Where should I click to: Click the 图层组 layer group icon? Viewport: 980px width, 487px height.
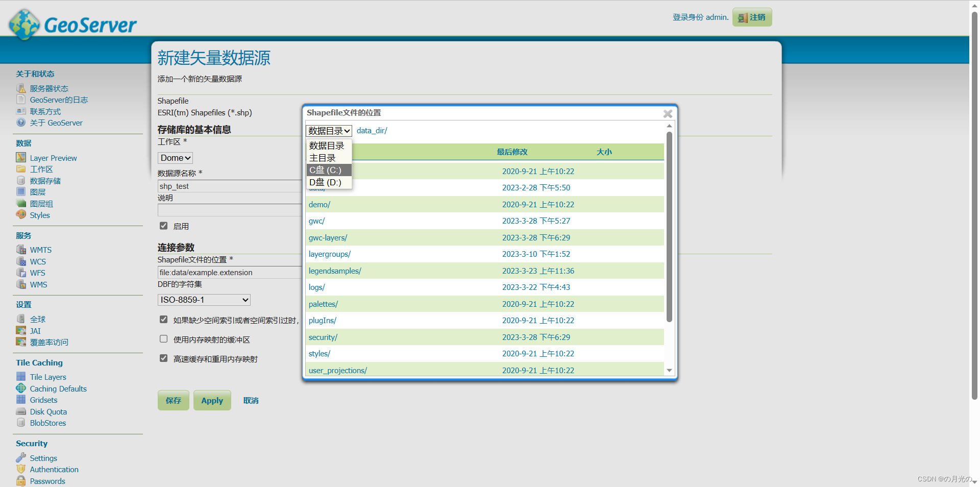click(x=21, y=204)
